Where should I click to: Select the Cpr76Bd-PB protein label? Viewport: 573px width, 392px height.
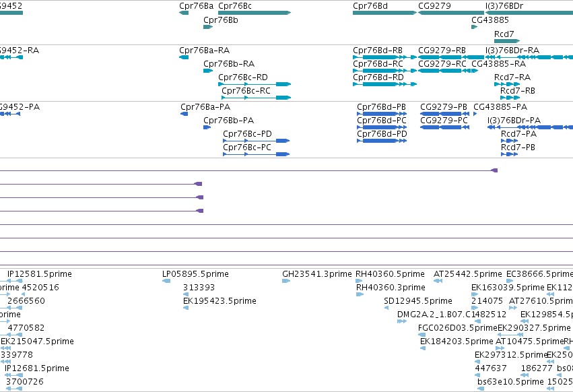pos(382,107)
